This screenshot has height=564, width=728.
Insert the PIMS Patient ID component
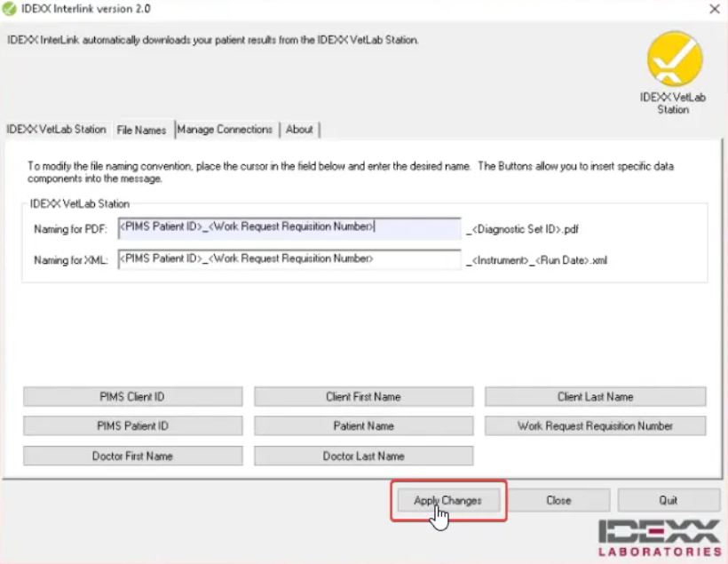point(133,426)
